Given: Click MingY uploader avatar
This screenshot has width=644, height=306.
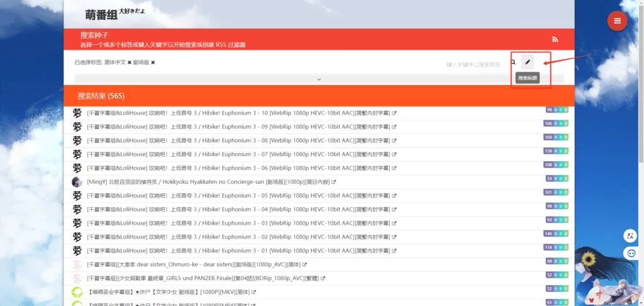Looking at the screenshot, I should (77, 182).
